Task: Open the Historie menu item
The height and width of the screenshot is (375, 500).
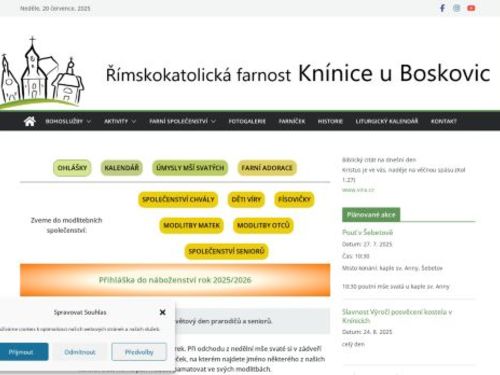Action: [x=330, y=121]
